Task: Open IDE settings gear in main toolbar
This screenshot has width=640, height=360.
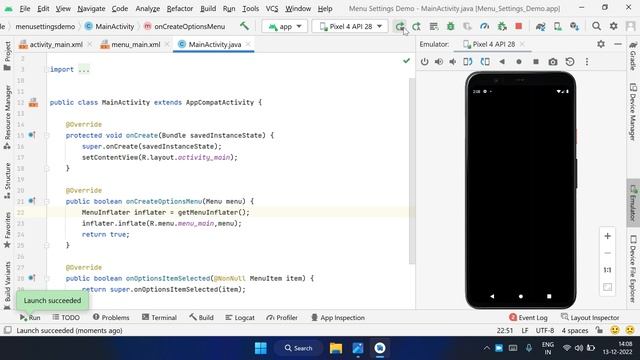Action: 613,27
